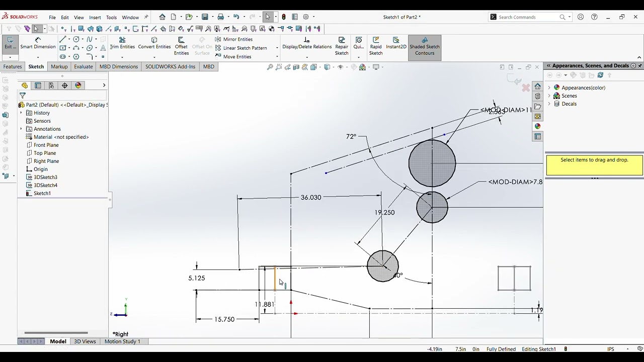This screenshot has width=644, height=362.
Task: Open the PropertyManager tab icon
Action: click(x=38, y=85)
